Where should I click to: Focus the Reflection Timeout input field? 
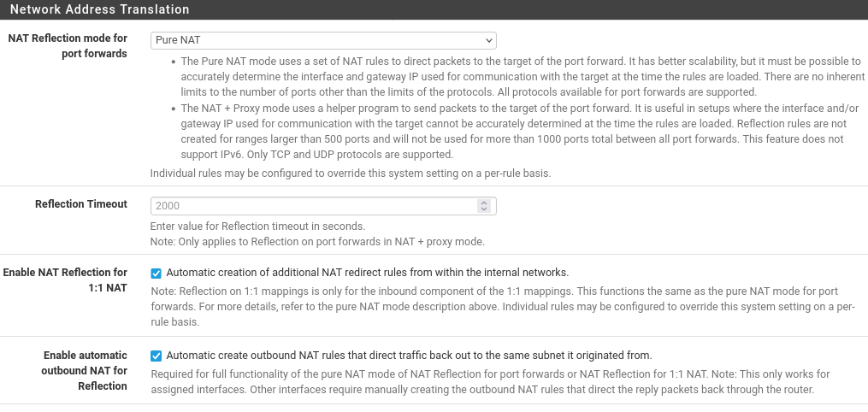point(313,206)
